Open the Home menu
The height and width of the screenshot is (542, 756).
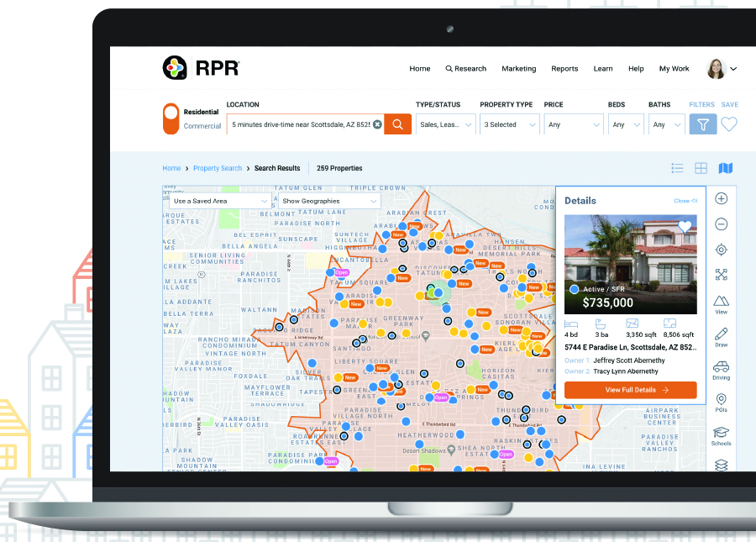tap(420, 68)
